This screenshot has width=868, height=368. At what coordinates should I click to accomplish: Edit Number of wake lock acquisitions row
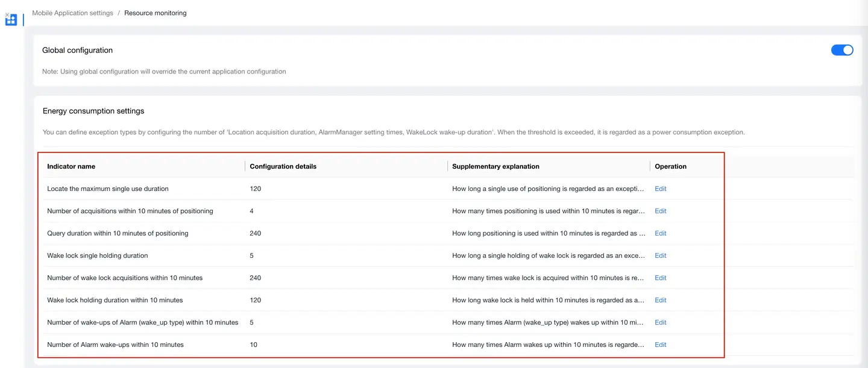[x=660, y=278]
